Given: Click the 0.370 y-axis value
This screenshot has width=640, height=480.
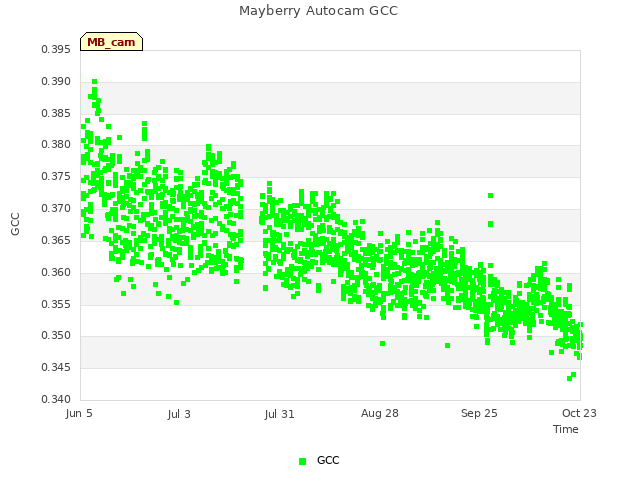Looking at the screenshot, I should pos(56,209).
